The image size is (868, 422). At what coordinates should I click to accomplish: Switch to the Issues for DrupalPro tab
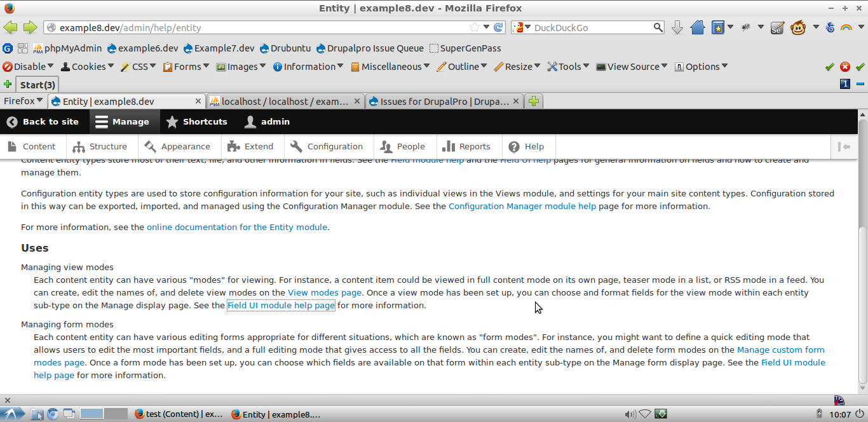(x=445, y=101)
